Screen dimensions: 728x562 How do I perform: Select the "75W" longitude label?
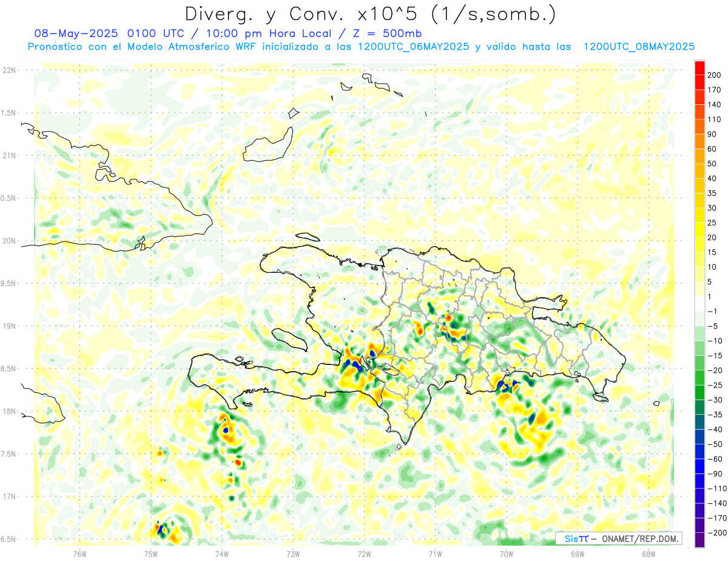pos(150,554)
